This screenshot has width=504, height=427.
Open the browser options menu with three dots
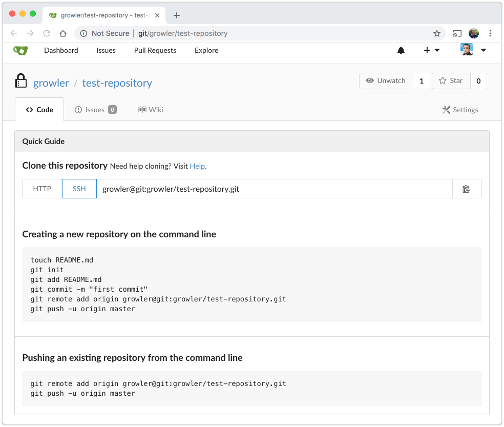click(490, 33)
